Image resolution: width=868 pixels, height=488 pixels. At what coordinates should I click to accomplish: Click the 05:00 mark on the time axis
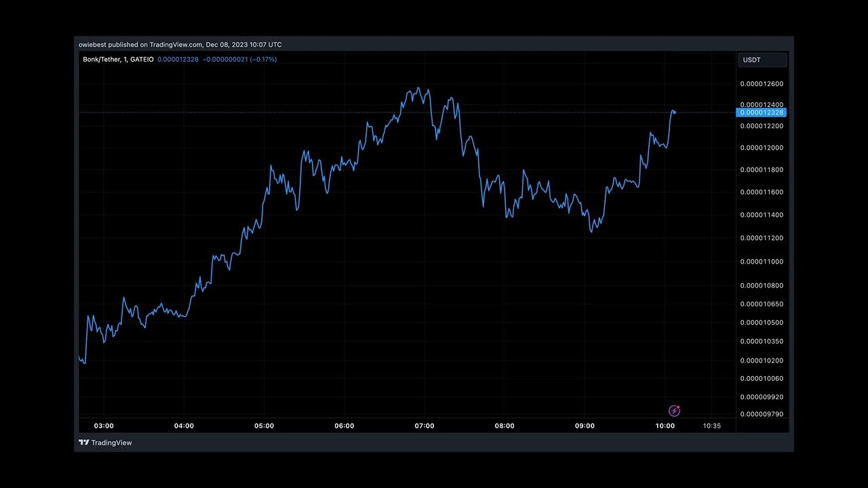point(264,426)
